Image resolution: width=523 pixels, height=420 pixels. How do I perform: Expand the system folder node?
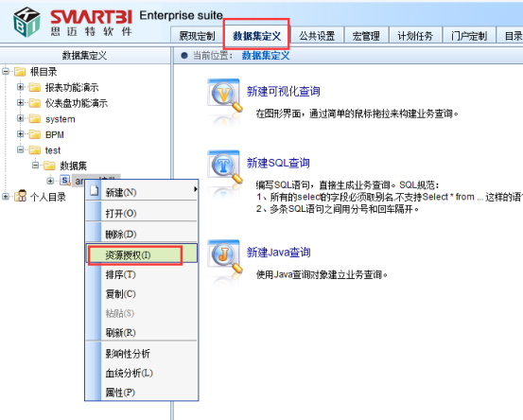coord(20,118)
